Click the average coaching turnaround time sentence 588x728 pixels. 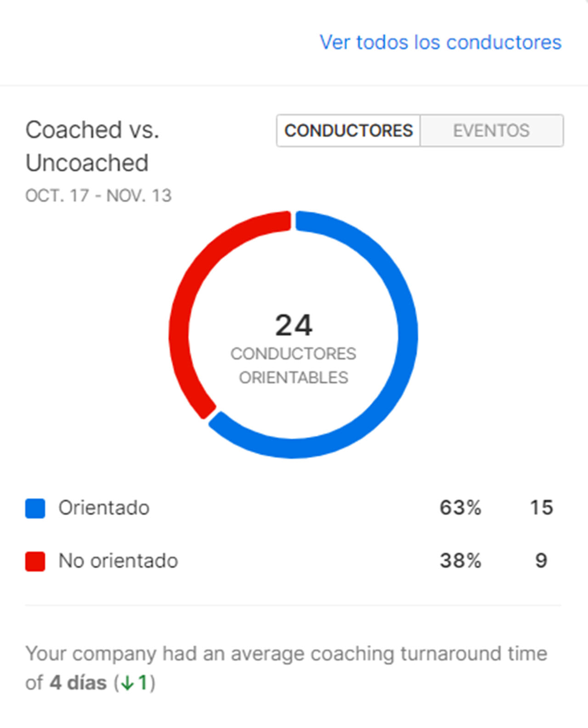click(x=286, y=668)
